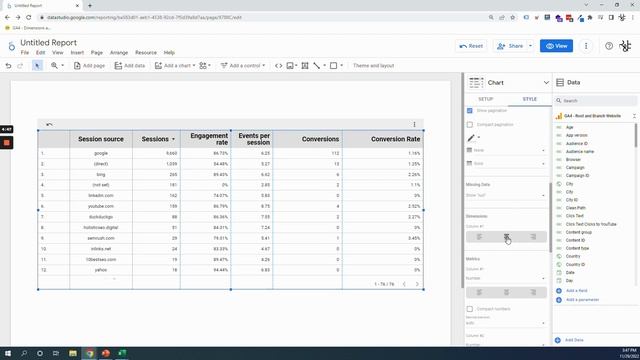640x360 pixels.
Task: Click the Add page button
Action: (x=89, y=66)
